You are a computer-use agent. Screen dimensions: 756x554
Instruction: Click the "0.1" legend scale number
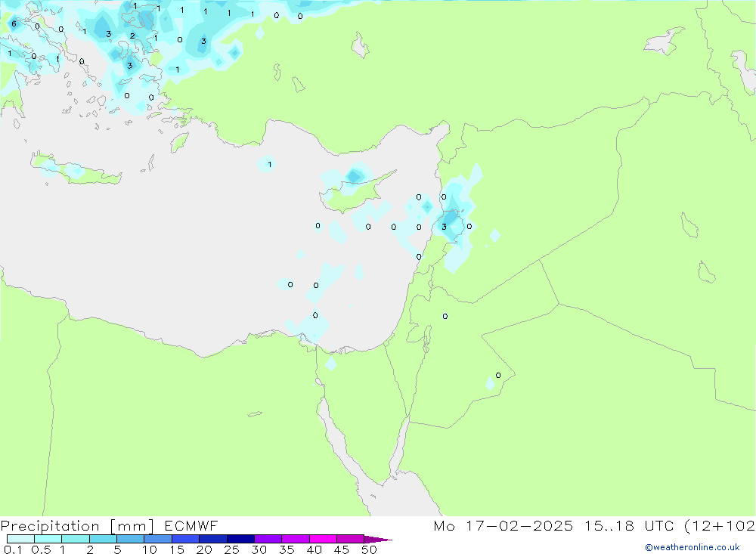point(13,549)
